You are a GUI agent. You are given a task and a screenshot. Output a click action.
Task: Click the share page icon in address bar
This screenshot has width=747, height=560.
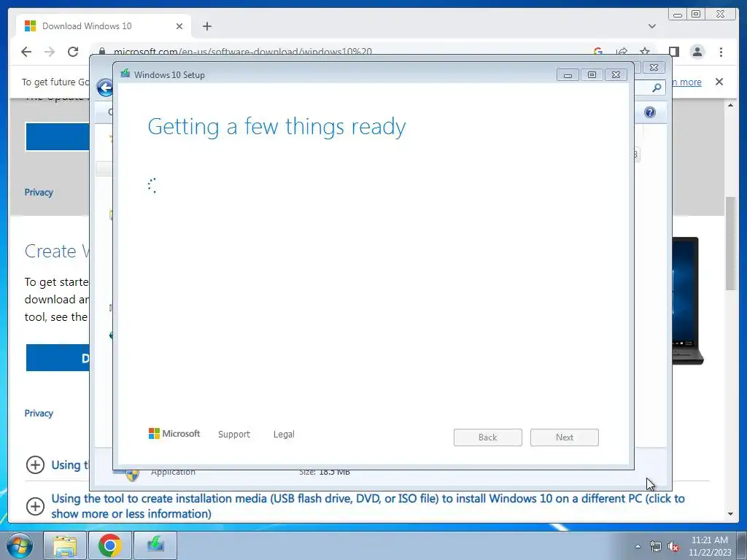pos(622,52)
